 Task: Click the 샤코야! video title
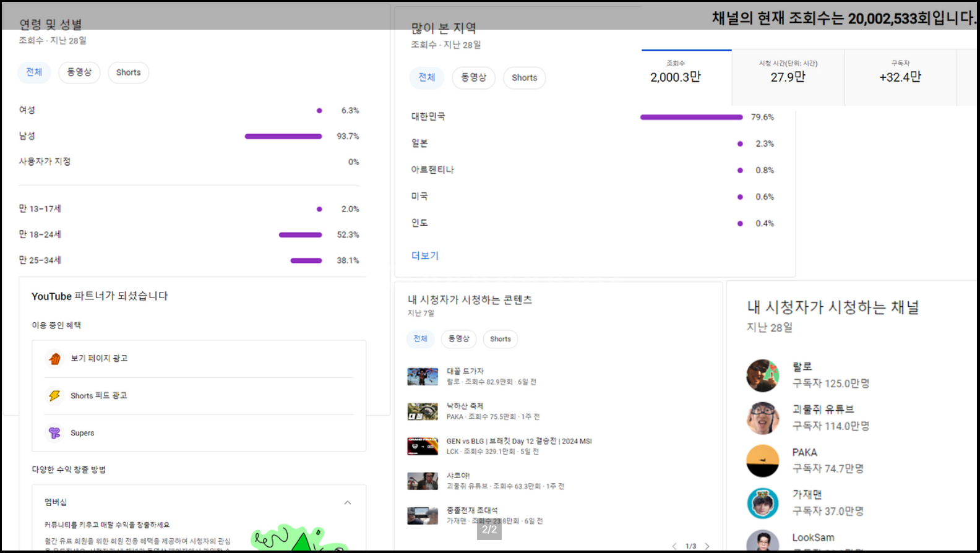458,476
